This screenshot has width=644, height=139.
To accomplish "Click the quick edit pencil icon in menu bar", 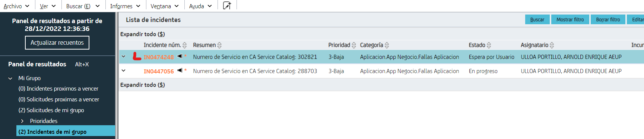I will pos(227,6).
